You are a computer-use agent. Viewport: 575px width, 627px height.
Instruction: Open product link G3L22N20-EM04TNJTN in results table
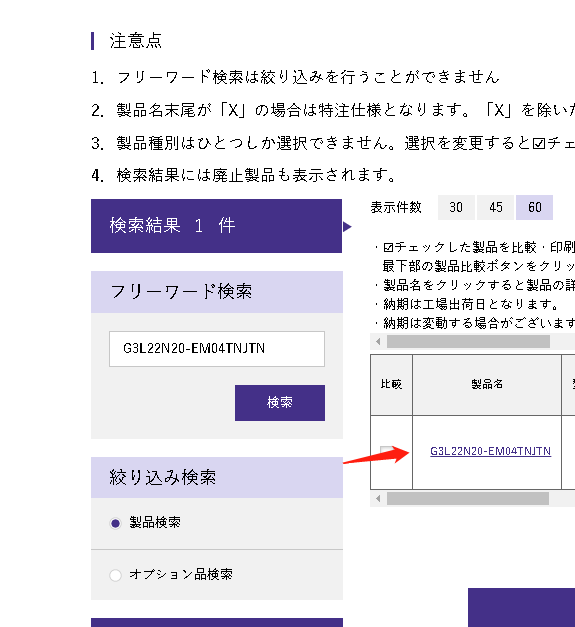click(x=490, y=451)
